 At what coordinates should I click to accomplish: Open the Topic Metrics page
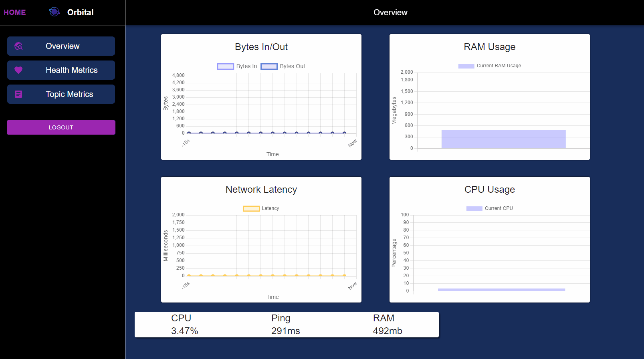coord(61,94)
